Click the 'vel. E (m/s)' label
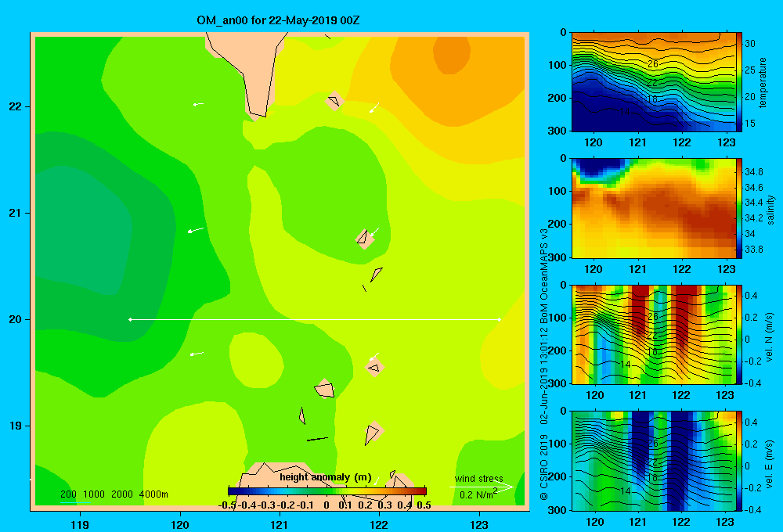 tap(770, 463)
